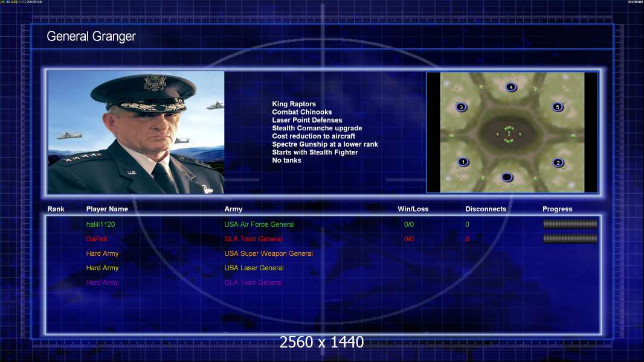Click the red 0/0 win/loss value
The width and height of the screenshot is (644, 362).
pyautogui.click(x=408, y=239)
